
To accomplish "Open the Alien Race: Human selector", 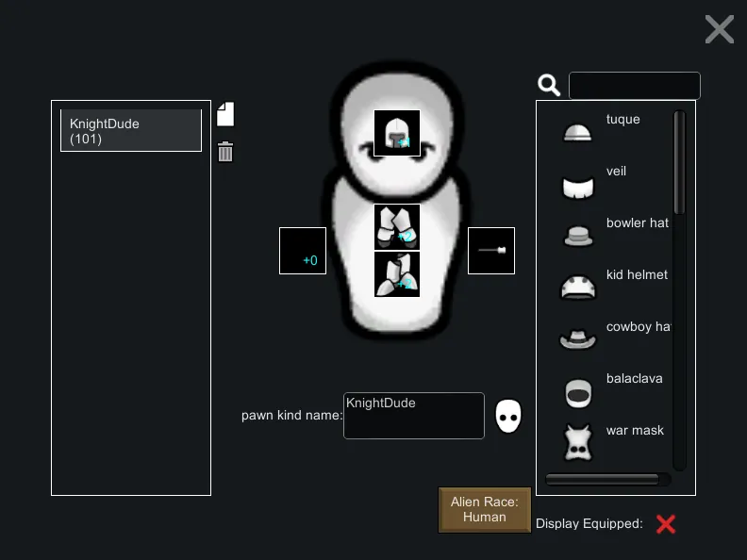I will pyautogui.click(x=485, y=510).
